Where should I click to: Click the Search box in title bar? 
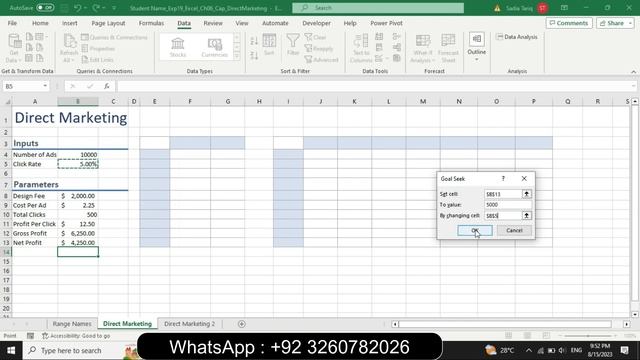(x=378, y=8)
